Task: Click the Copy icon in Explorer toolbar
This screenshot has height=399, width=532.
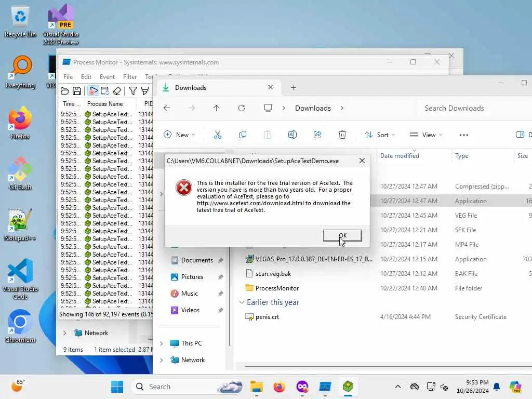Action: tap(243, 135)
